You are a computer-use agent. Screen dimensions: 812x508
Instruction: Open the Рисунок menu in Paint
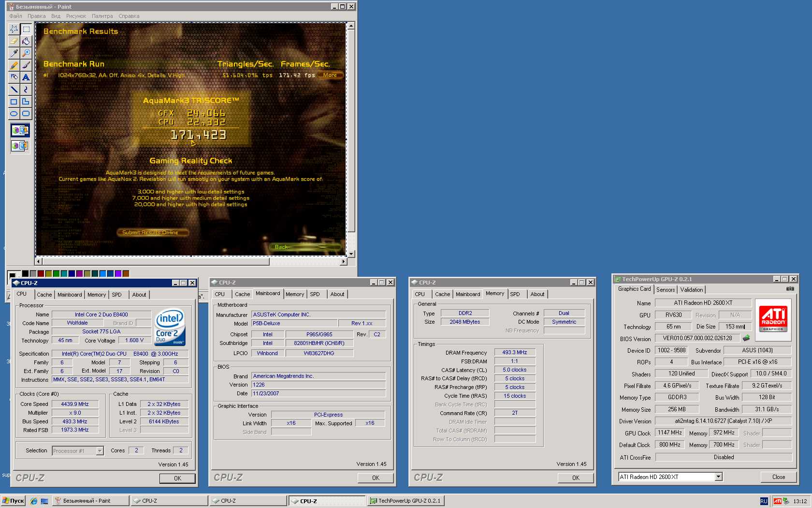point(76,16)
